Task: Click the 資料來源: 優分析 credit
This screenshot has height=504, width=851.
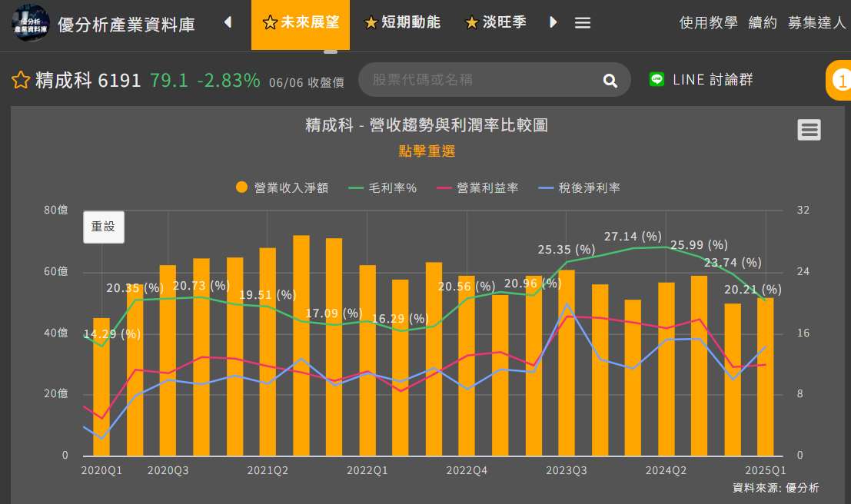Action: (776, 488)
